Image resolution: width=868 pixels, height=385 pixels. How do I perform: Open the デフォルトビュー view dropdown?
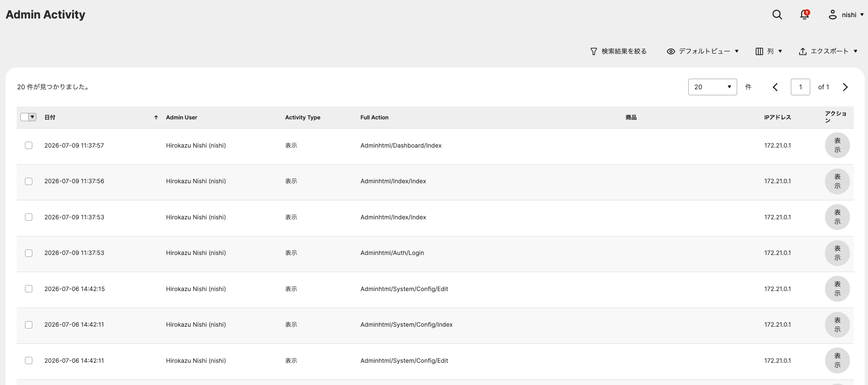(x=703, y=51)
